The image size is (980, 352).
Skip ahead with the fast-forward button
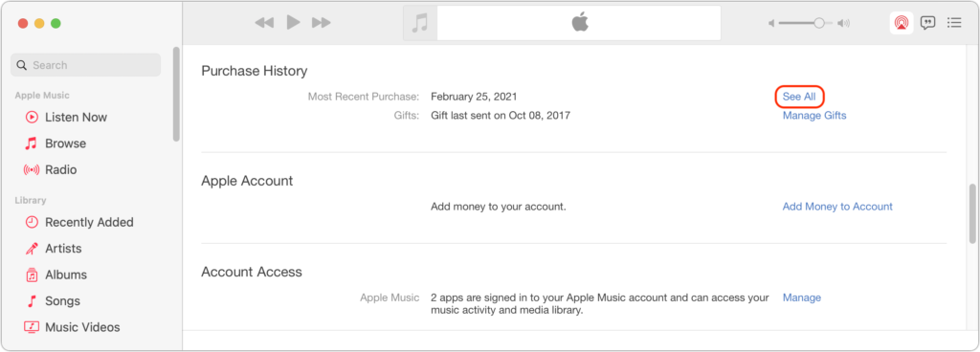pos(322,23)
